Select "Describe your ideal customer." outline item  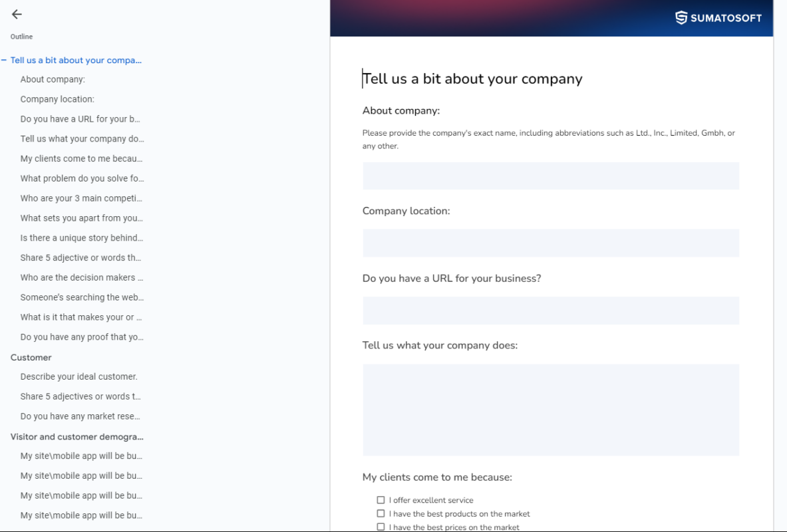tap(79, 376)
